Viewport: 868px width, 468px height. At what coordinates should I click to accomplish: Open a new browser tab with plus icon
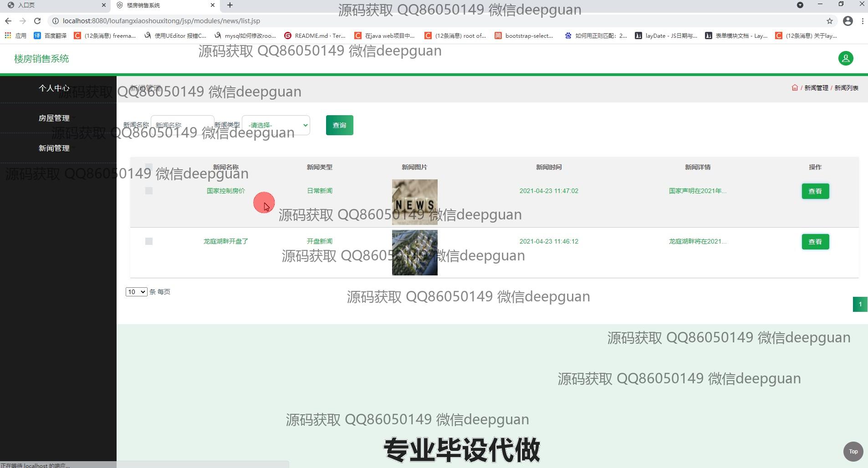(230, 5)
